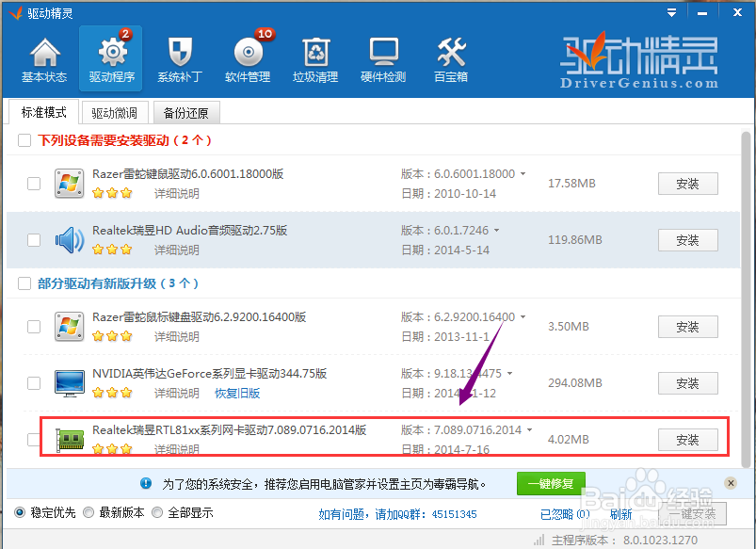Check the NVIDIA GeForce显卡驱动 checkbox
The width and height of the screenshot is (756, 549).
coord(34,383)
